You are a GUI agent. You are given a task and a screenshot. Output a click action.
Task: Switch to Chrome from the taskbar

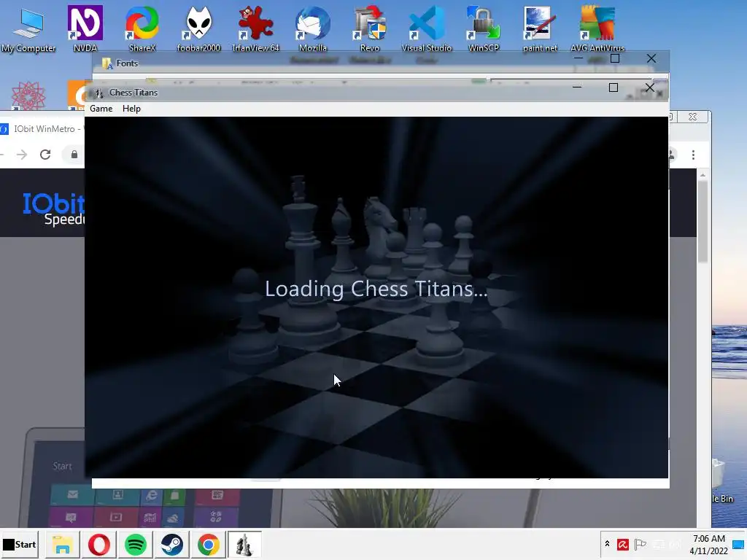(209, 544)
